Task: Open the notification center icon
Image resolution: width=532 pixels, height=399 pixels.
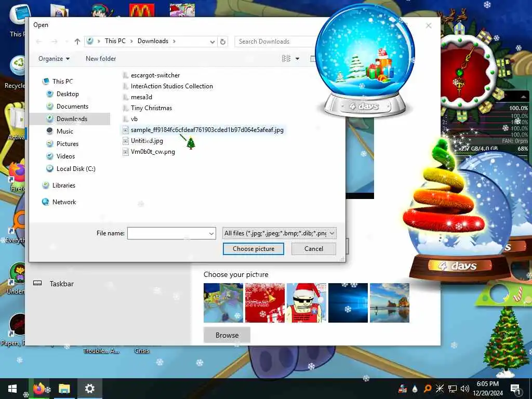Action: (x=515, y=389)
